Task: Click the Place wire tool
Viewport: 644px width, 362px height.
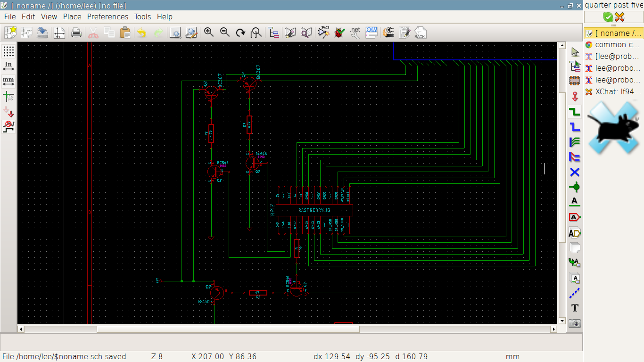Action: [x=574, y=112]
